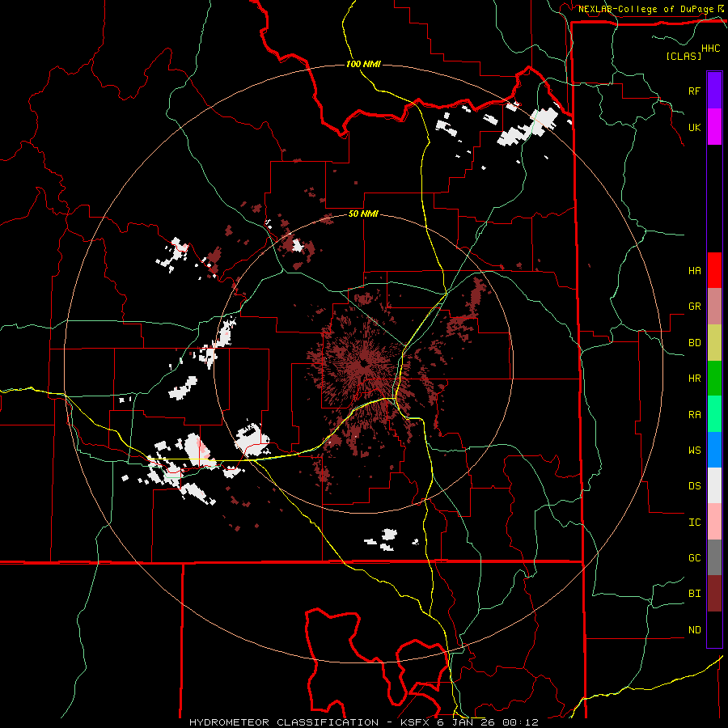Click the HR legend label
The width and height of the screenshot is (728, 728).
point(694,379)
